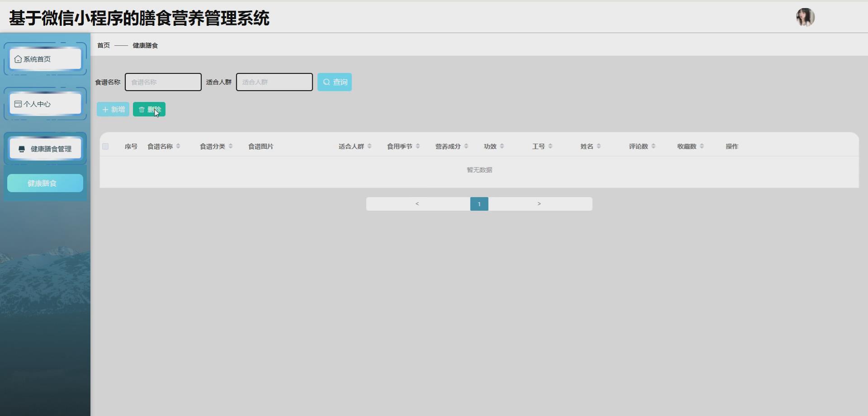868x416 pixels.
Task: Select 健康膳食 in the breadcrumb trail
Action: [x=145, y=45]
